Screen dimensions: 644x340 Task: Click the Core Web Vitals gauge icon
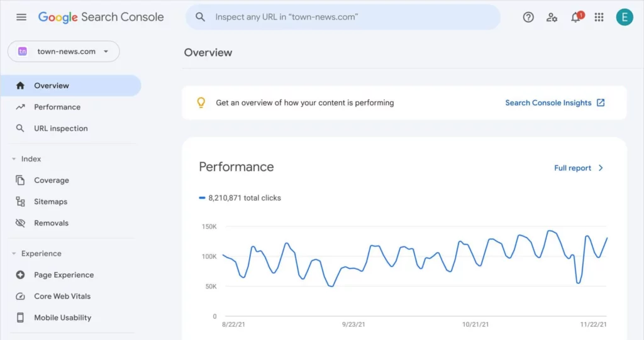pos(20,296)
